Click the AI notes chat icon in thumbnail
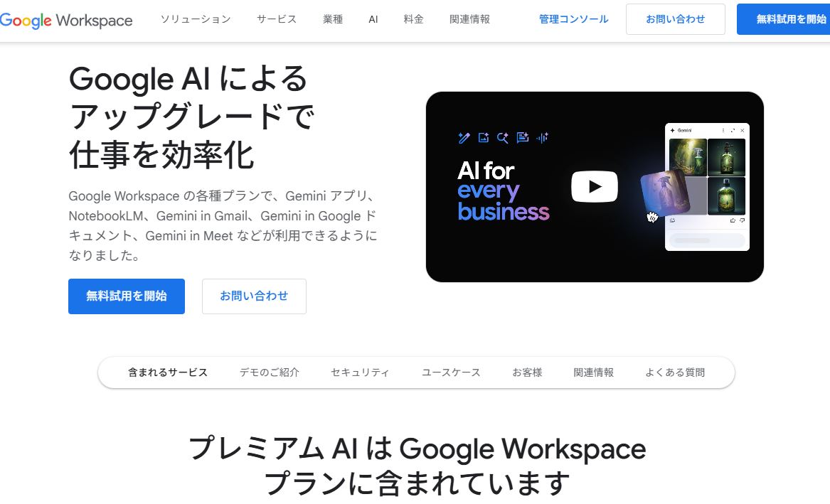 [523, 137]
